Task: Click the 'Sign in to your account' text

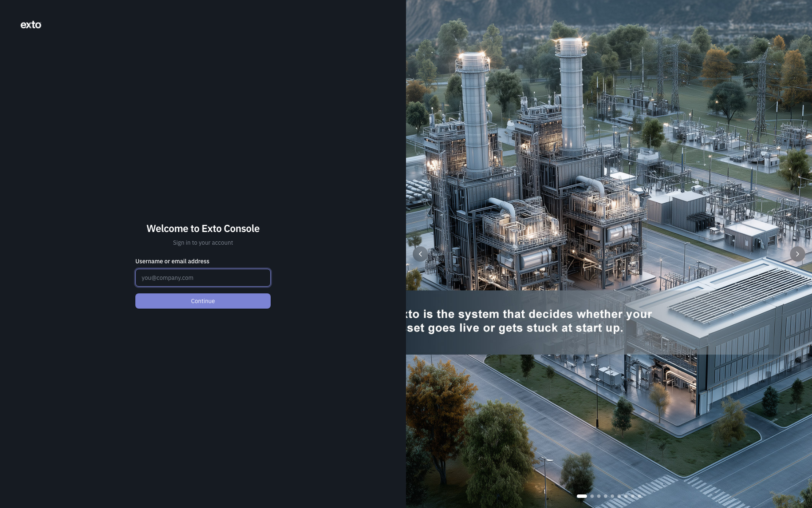Action: [x=203, y=243]
